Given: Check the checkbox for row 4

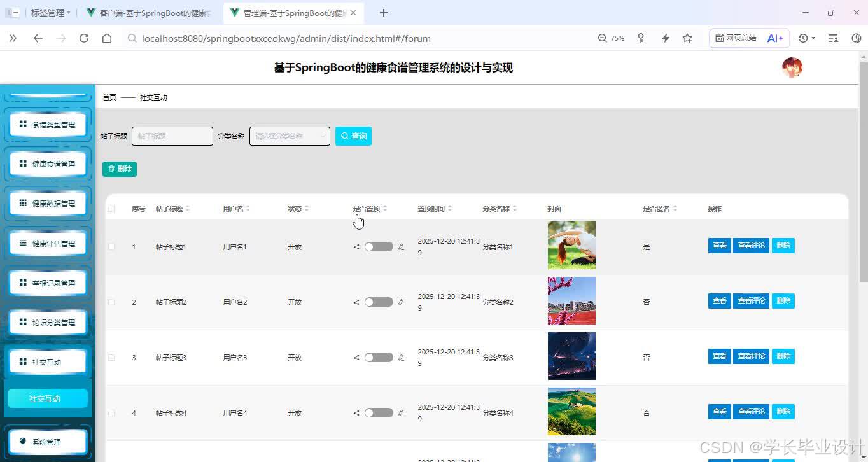Looking at the screenshot, I should pos(111,413).
